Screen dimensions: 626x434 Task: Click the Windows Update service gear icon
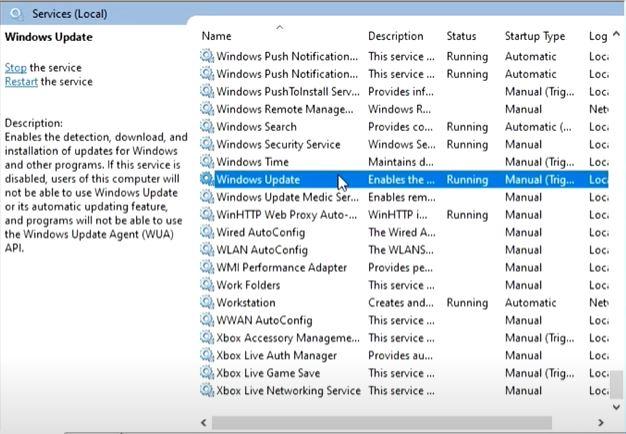(207, 179)
